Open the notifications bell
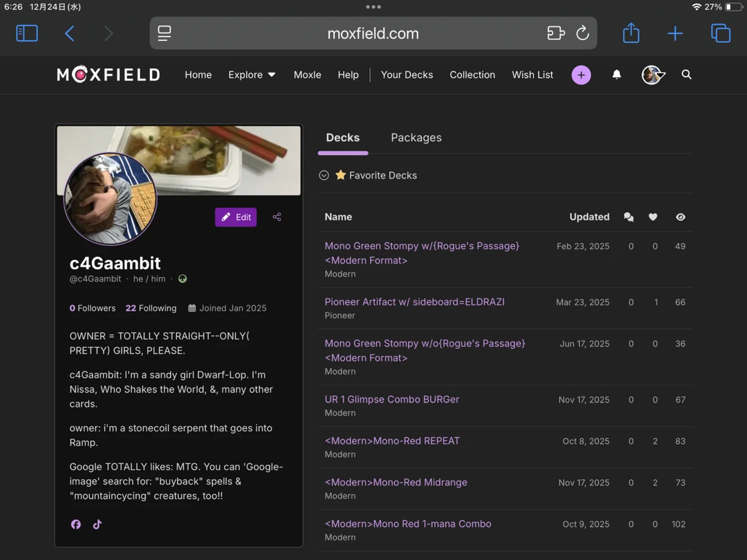 point(616,75)
